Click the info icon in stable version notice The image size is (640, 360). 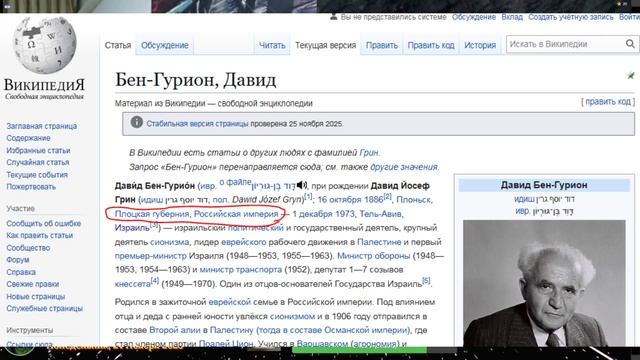[x=136, y=122]
